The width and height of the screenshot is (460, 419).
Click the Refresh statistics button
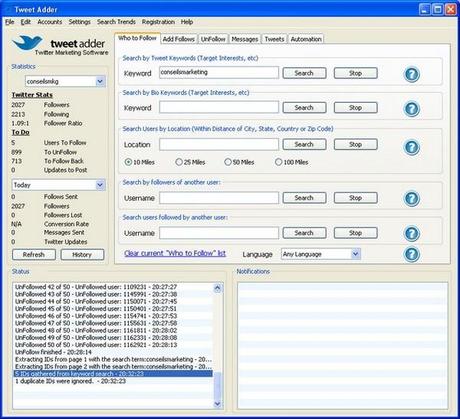click(x=34, y=255)
